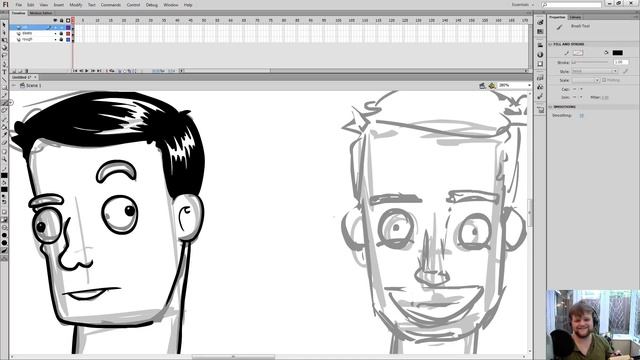Toggle lock on all layers via padlock header
Viewport: 640px width, 360px height.
pos(62,20)
